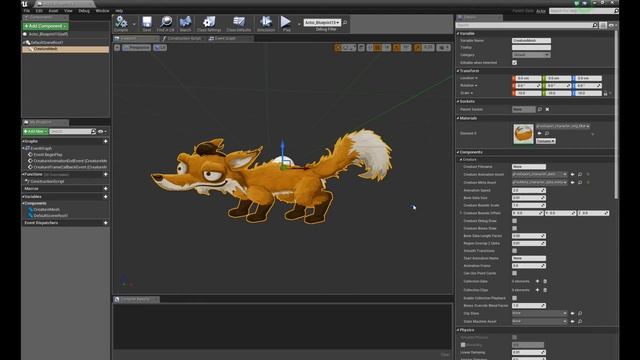
Task: Click Add New button in My Blueprint
Action: pos(35,131)
